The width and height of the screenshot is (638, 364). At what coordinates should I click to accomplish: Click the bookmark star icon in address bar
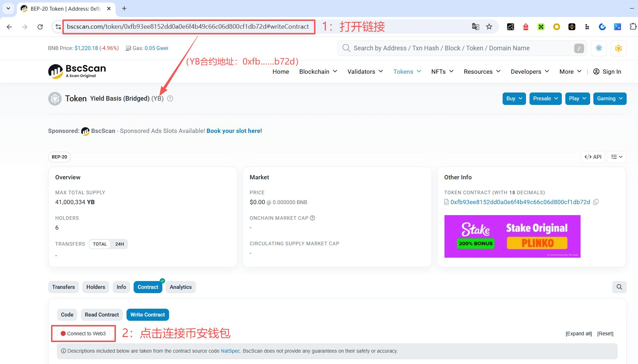click(x=489, y=27)
